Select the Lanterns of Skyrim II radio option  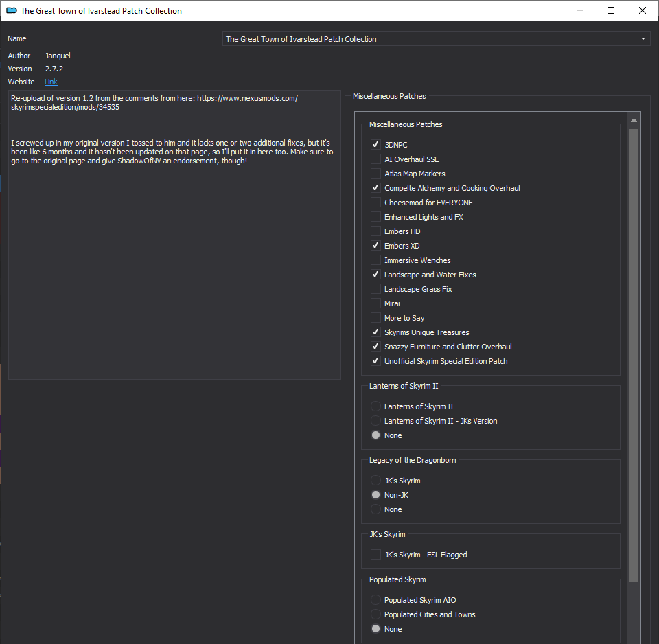click(375, 406)
